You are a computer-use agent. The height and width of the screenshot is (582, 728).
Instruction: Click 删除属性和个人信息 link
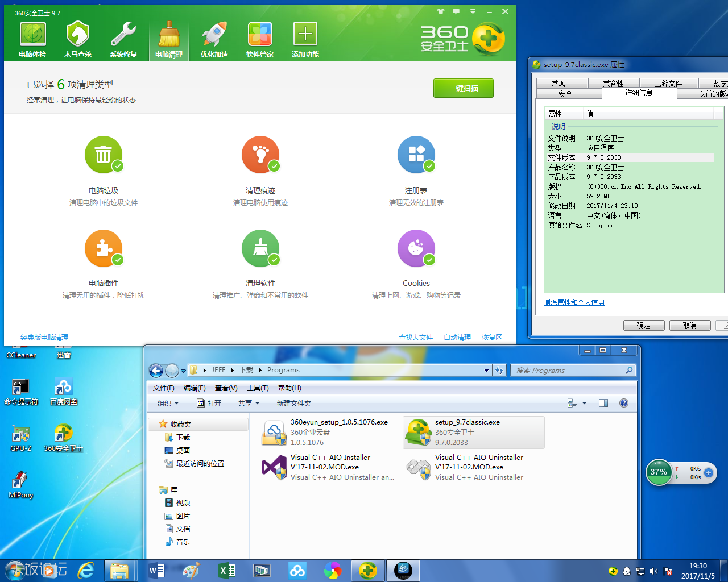point(574,302)
